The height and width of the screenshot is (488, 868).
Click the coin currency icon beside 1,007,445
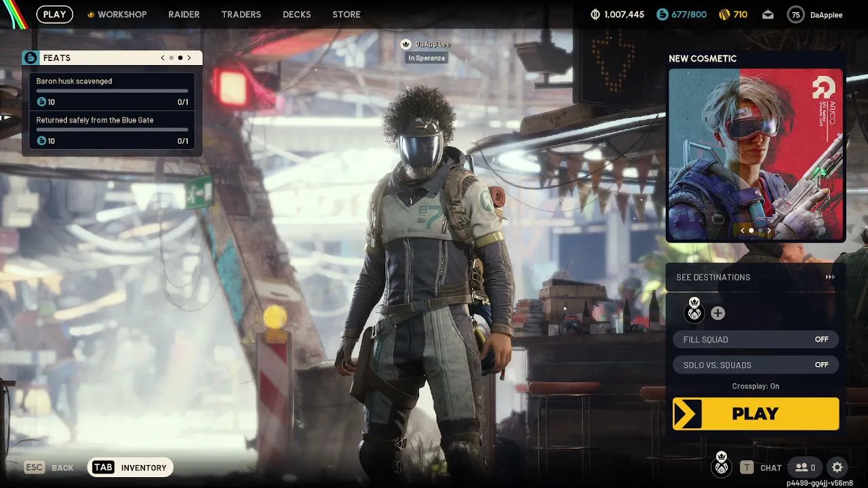596,14
